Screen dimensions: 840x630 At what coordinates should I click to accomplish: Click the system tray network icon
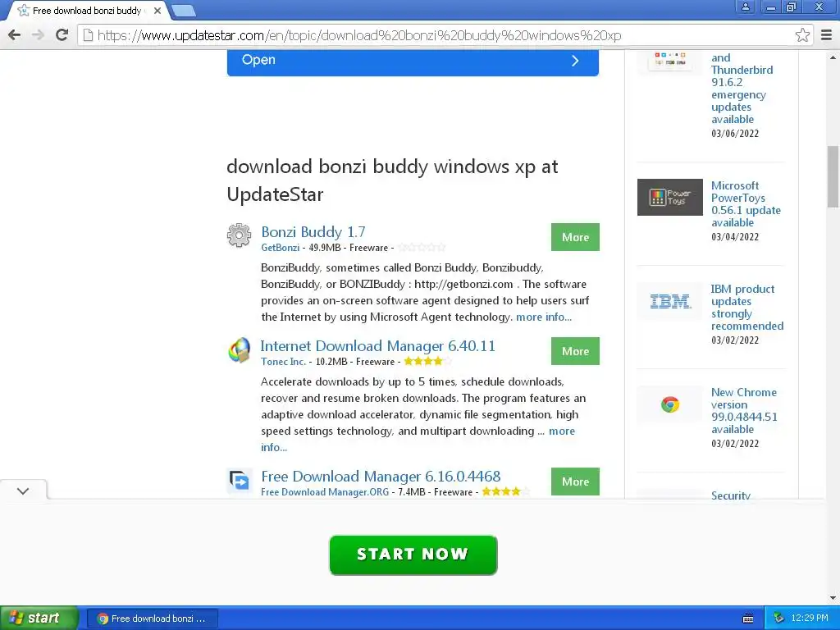point(779,619)
